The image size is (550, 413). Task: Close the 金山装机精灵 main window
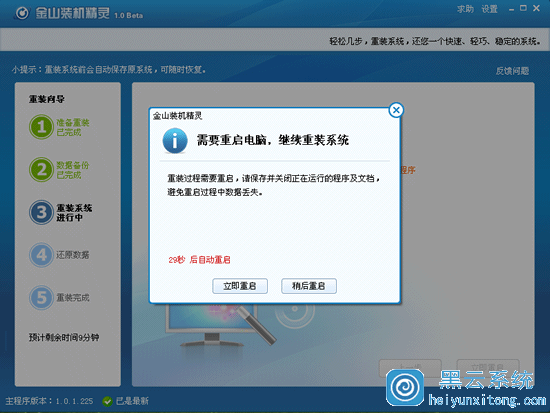(x=536, y=8)
